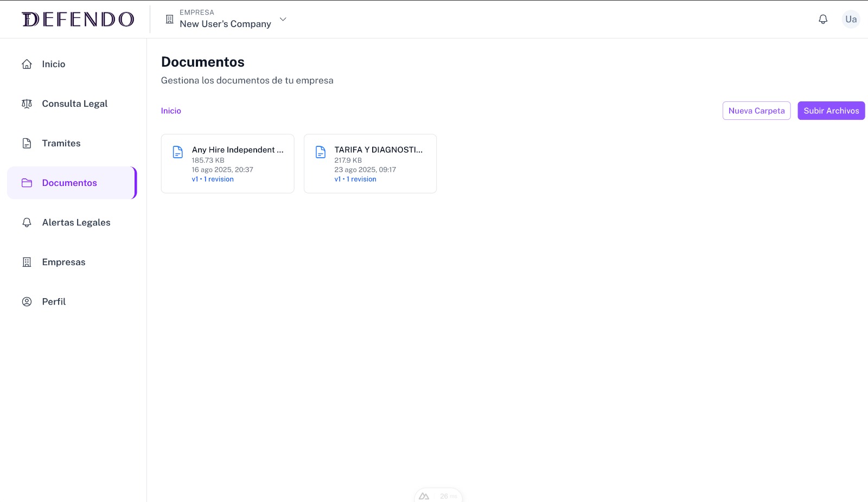868x502 pixels.
Task: Click the Ua user avatar
Action: click(851, 19)
